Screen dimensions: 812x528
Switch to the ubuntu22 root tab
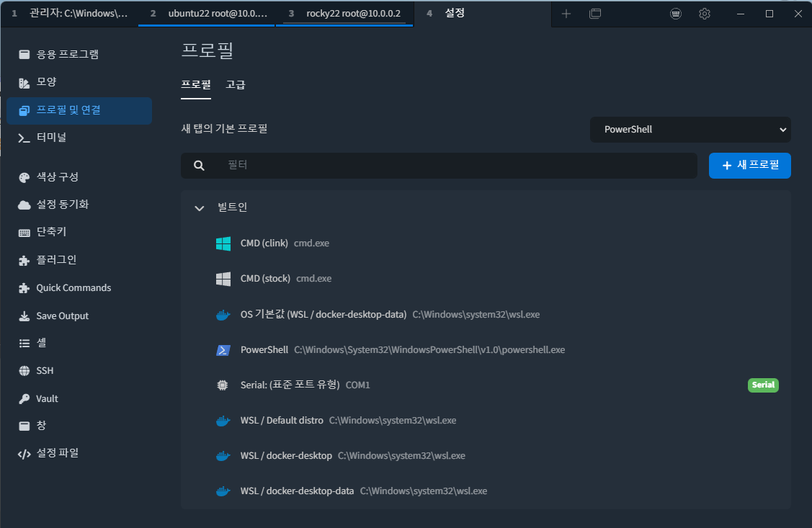[207, 14]
